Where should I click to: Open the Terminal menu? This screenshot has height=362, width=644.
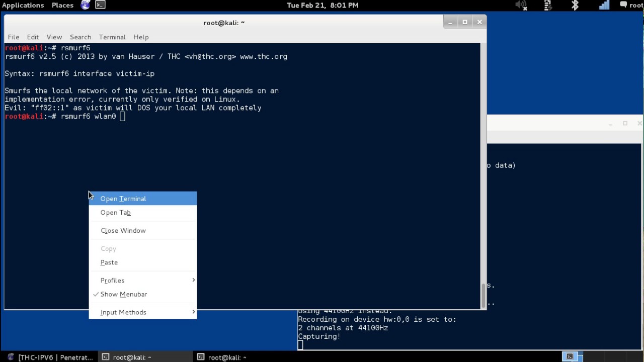(112, 37)
